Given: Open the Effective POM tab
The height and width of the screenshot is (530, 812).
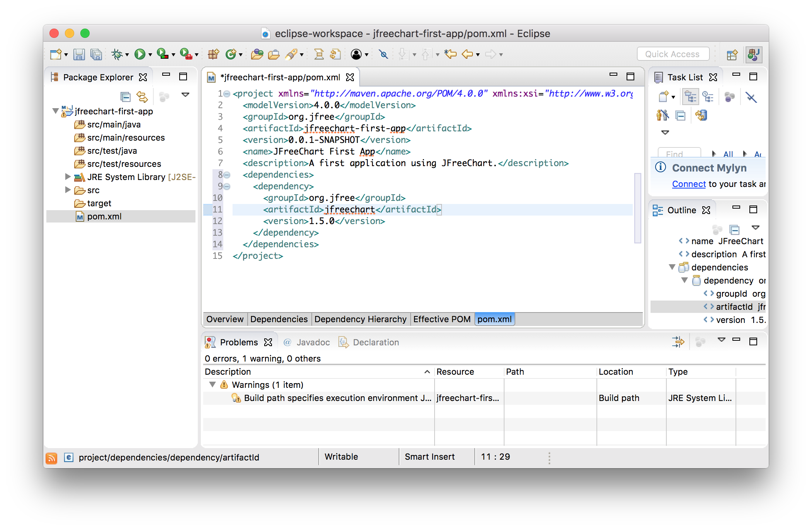Looking at the screenshot, I should tap(442, 319).
